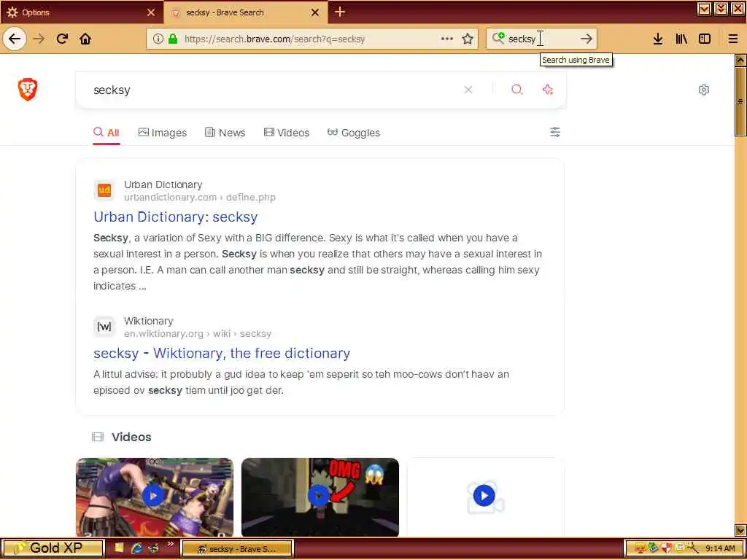Click the urbandictionary.com site line

coord(200,197)
